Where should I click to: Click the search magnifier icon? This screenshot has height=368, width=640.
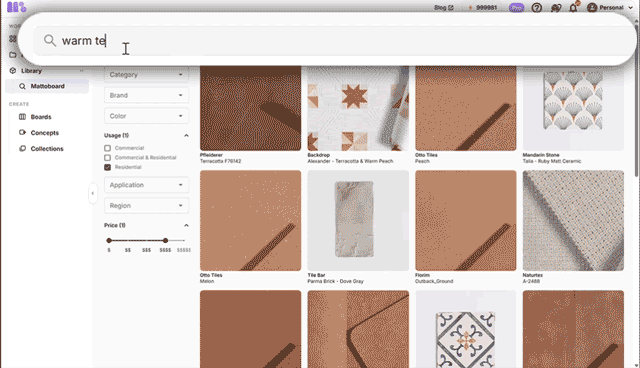click(x=50, y=40)
